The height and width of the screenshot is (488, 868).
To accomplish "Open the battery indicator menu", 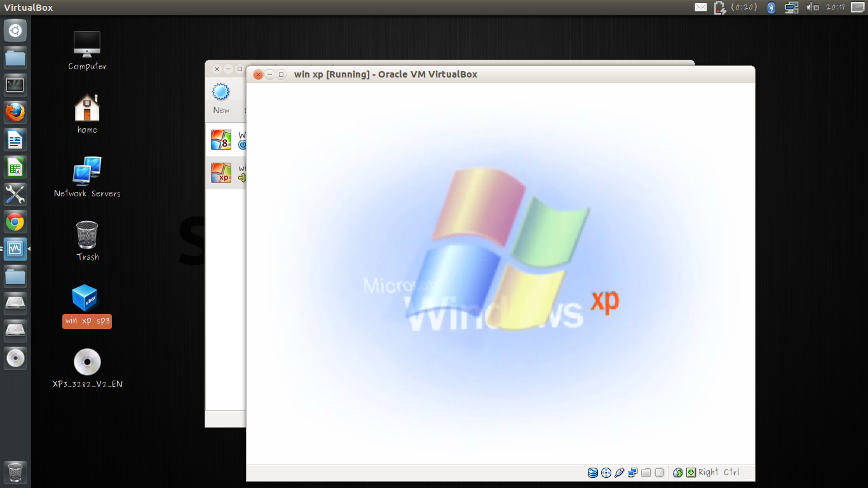I will tap(719, 7).
